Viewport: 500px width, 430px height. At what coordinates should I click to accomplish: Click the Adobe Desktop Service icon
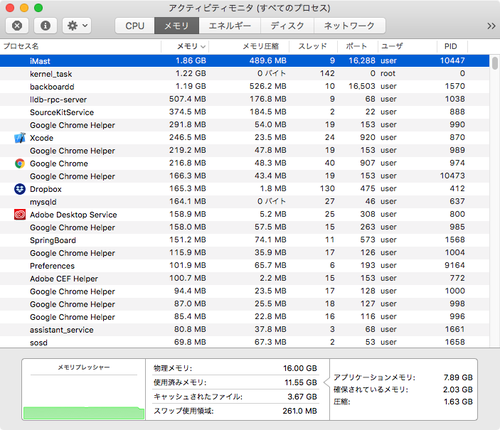[20, 215]
